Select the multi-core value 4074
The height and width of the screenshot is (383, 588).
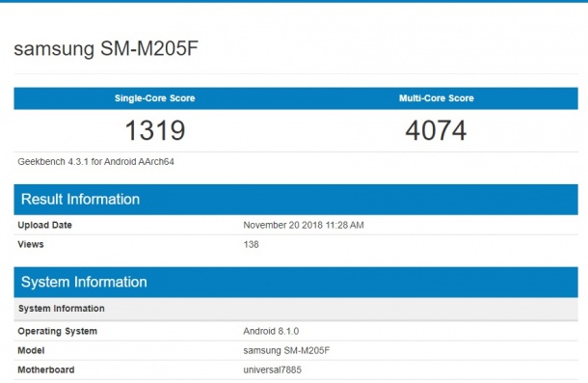(436, 130)
